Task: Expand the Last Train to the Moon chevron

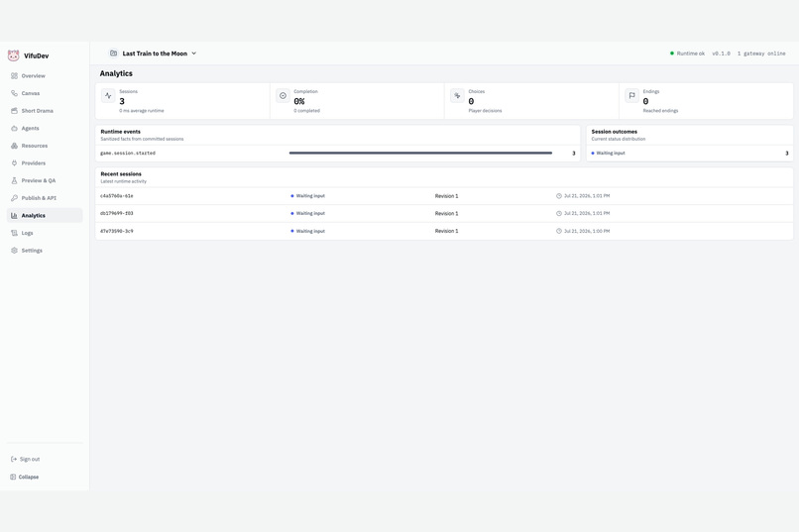Action: tap(194, 53)
